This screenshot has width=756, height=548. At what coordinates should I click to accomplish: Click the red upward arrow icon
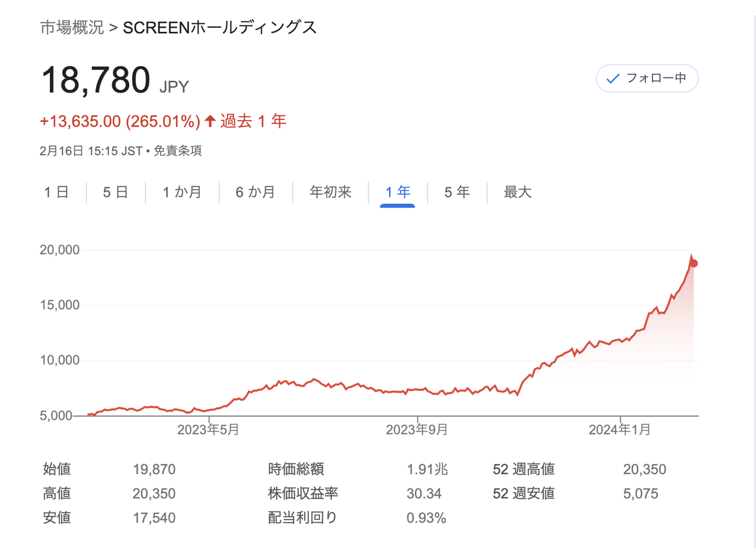point(210,122)
